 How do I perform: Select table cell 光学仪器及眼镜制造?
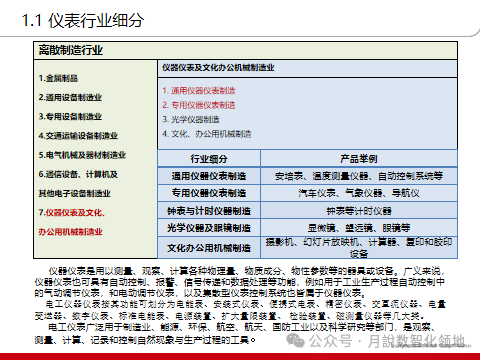click(x=209, y=228)
